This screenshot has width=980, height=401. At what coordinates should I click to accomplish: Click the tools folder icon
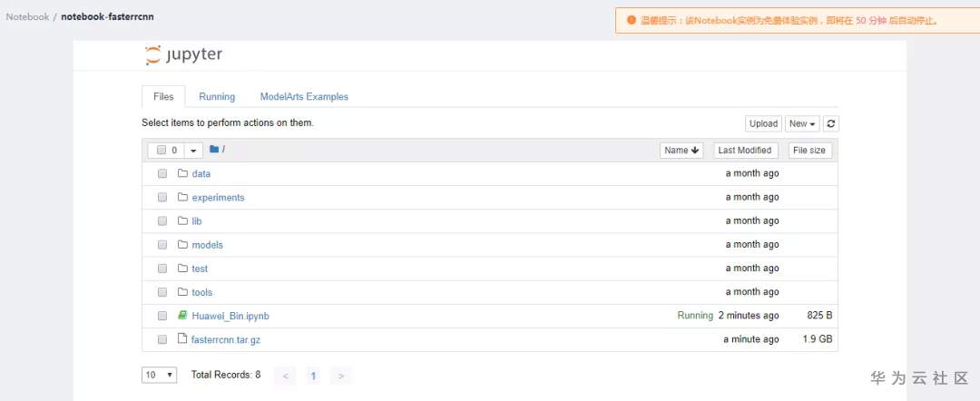point(182,292)
